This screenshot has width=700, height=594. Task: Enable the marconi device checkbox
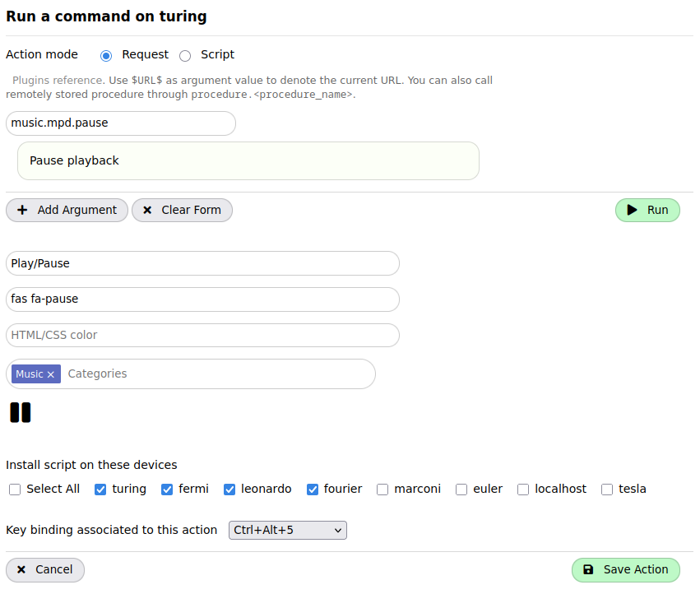[x=382, y=490]
